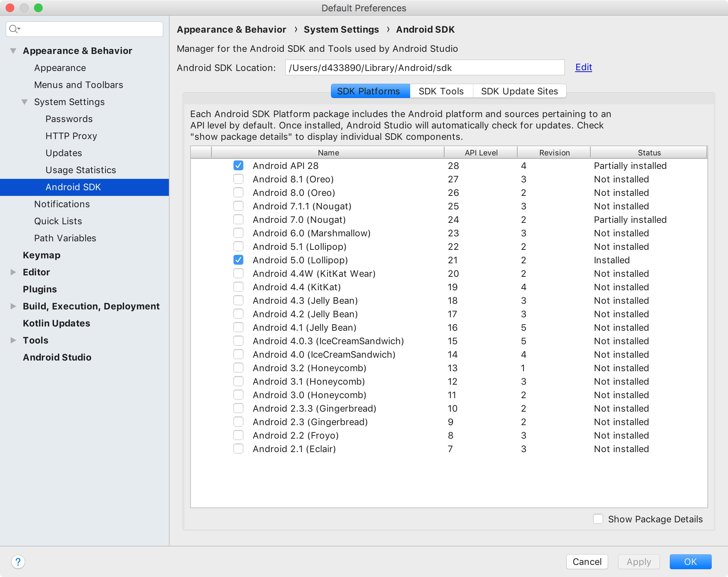Click the search magnifier icon in settings sidebar
The height and width of the screenshot is (577, 728).
tap(14, 29)
